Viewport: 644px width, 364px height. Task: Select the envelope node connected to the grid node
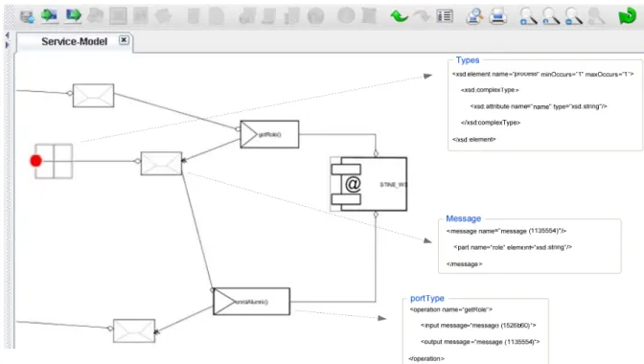(161, 164)
